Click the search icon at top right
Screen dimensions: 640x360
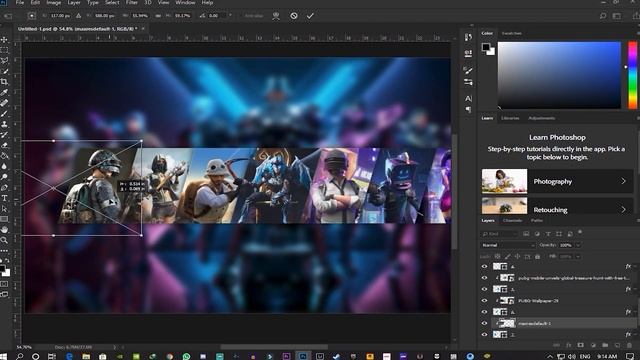[x=603, y=16]
